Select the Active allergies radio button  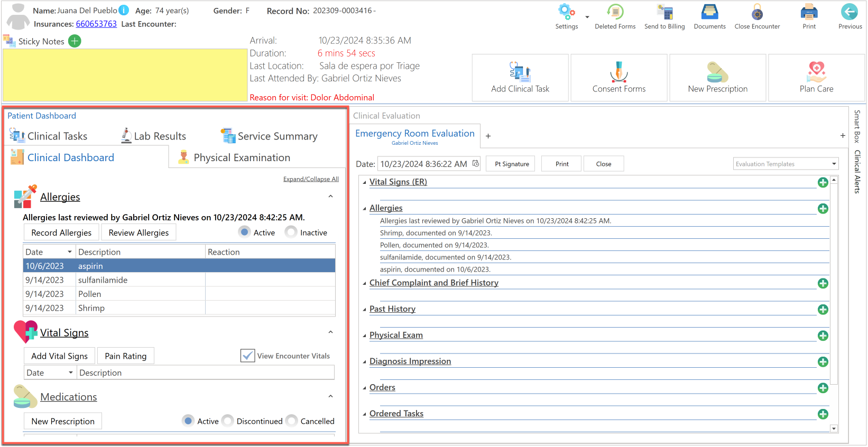click(x=244, y=232)
